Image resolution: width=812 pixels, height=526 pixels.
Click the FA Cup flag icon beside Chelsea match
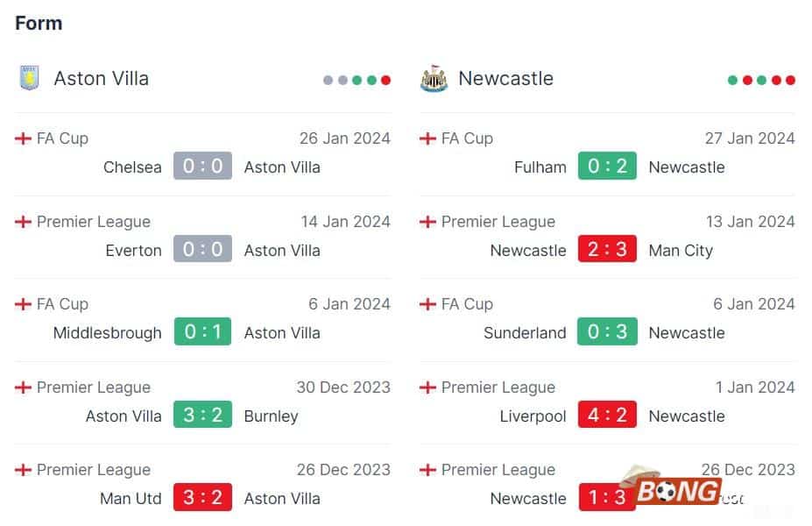(x=24, y=138)
